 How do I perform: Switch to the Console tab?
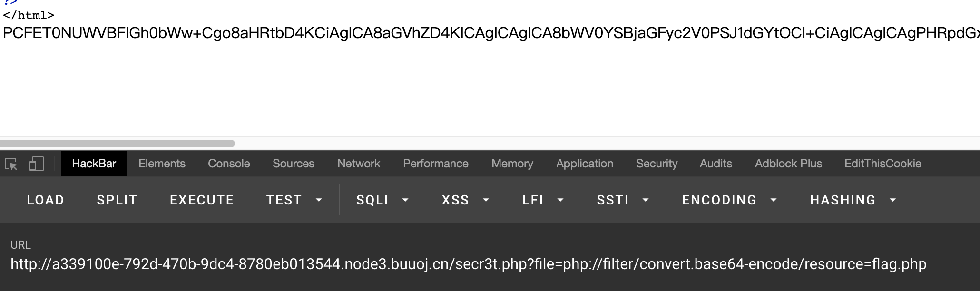[x=229, y=164]
